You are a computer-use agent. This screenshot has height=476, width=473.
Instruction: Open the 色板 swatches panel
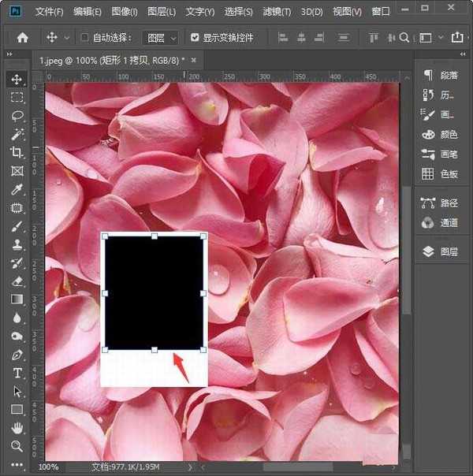441,173
